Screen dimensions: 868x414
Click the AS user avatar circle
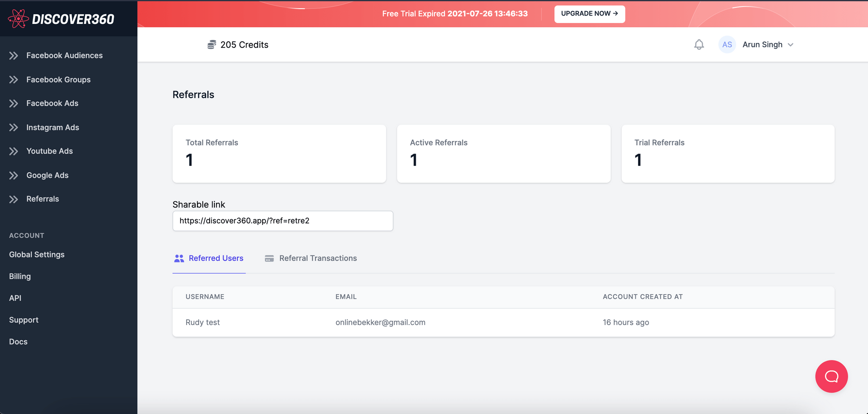727,45
